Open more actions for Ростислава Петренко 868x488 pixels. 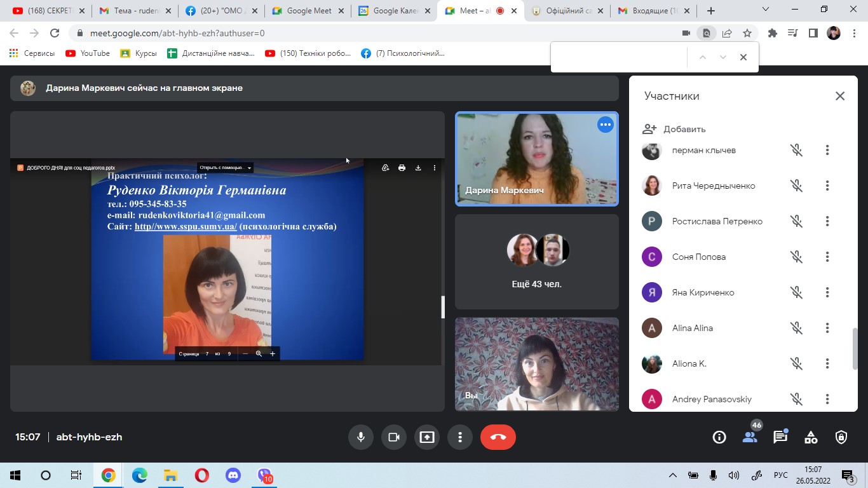pyautogui.click(x=827, y=221)
